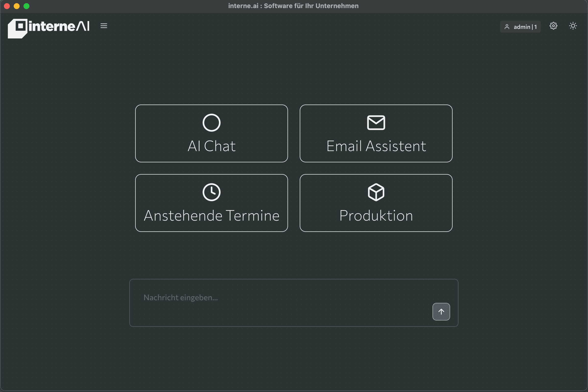Viewport: 588px width, 392px height.
Task: Send message with the arrow-up button
Action: 441,311
